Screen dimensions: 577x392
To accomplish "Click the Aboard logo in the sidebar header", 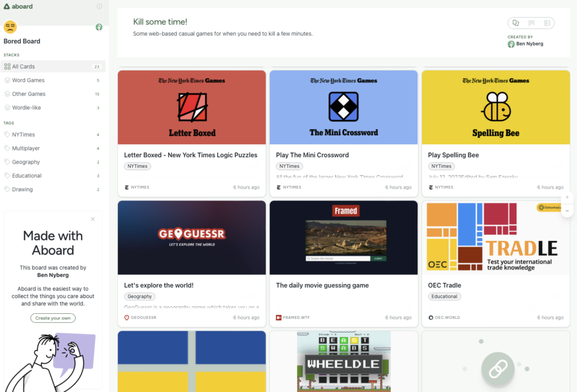I will click(18, 6).
